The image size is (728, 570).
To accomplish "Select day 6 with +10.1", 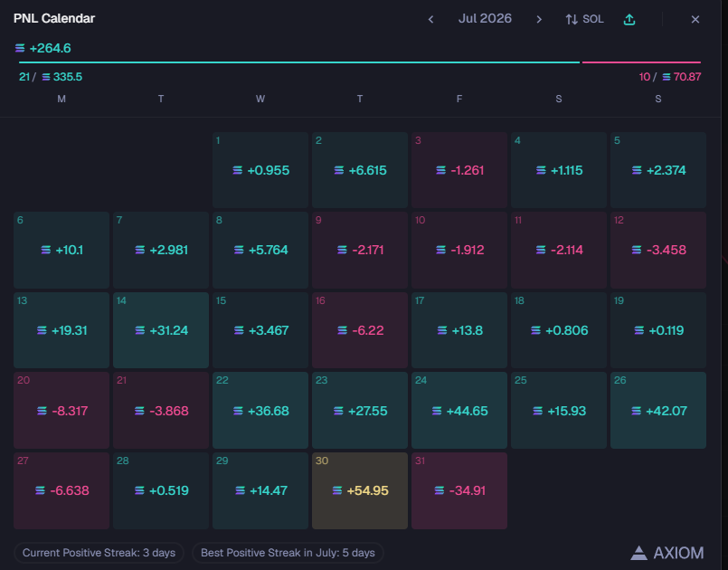I will click(61, 250).
